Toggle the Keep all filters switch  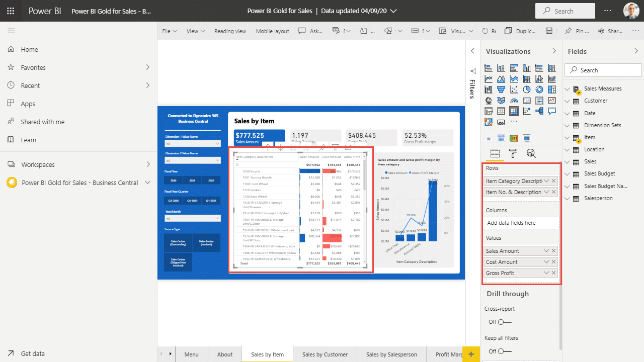tap(505, 351)
